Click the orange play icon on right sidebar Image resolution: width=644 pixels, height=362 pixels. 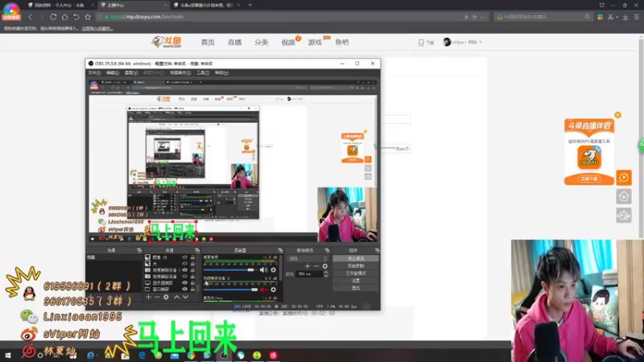(623, 178)
